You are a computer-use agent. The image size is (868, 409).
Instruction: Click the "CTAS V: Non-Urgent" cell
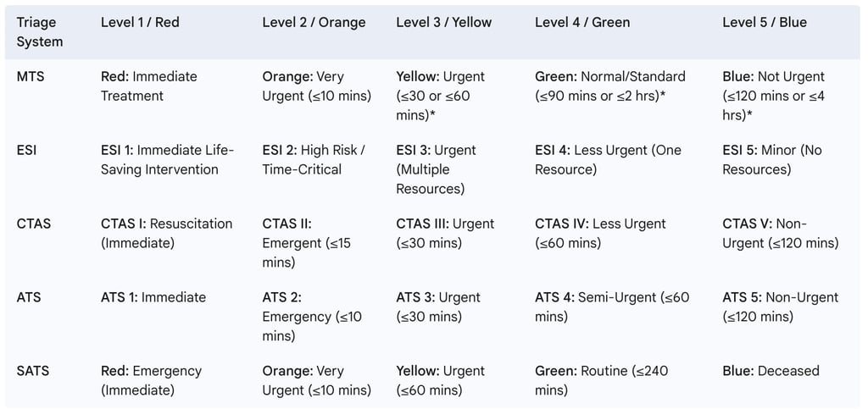click(x=780, y=233)
